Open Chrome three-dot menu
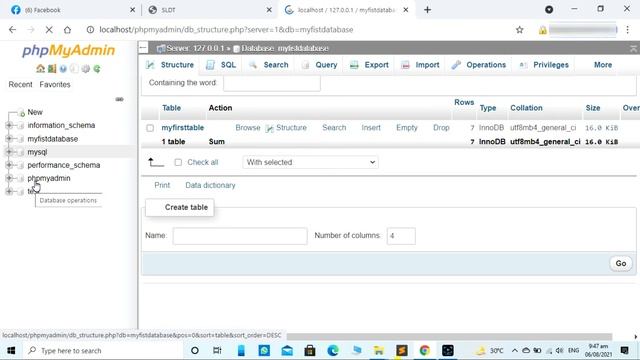The height and width of the screenshot is (360, 640). click(x=628, y=29)
